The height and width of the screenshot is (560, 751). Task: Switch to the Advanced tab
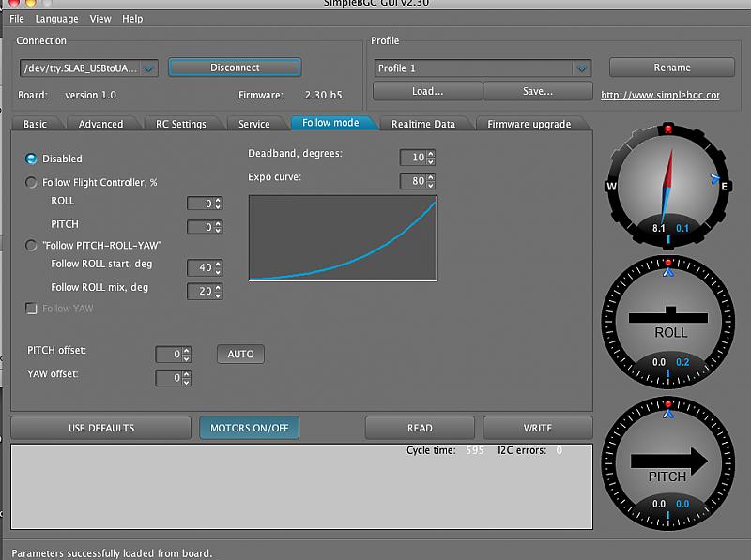(x=100, y=124)
